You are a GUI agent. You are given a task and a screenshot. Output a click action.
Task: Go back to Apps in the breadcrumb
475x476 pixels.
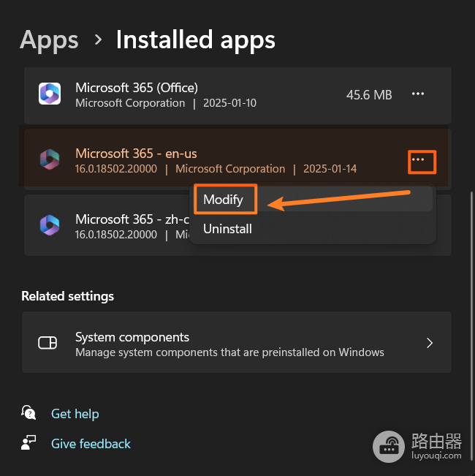tap(49, 39)
